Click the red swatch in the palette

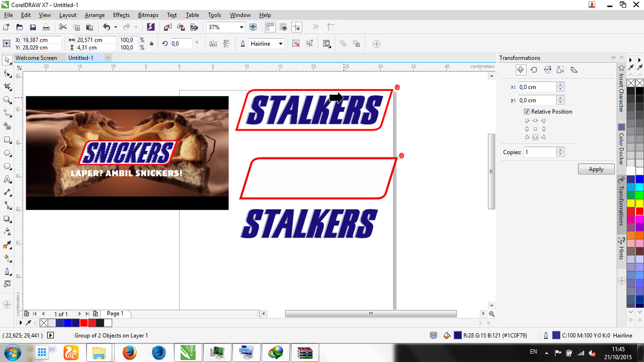(639, 211)
